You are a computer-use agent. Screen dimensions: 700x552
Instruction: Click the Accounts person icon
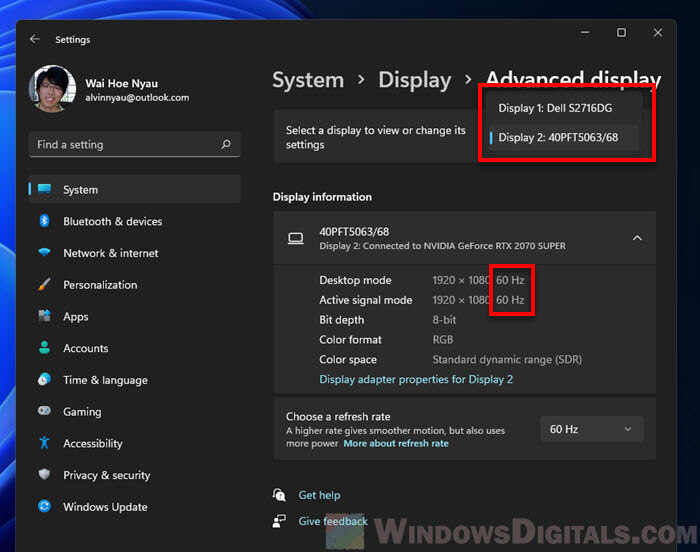coord(44,347)
